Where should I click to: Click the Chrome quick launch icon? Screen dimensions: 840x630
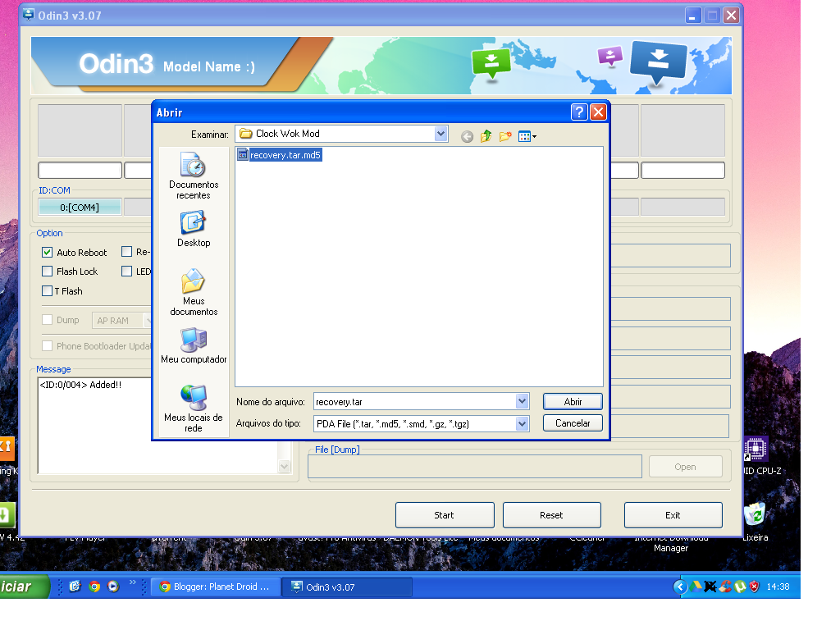[94, 587]
